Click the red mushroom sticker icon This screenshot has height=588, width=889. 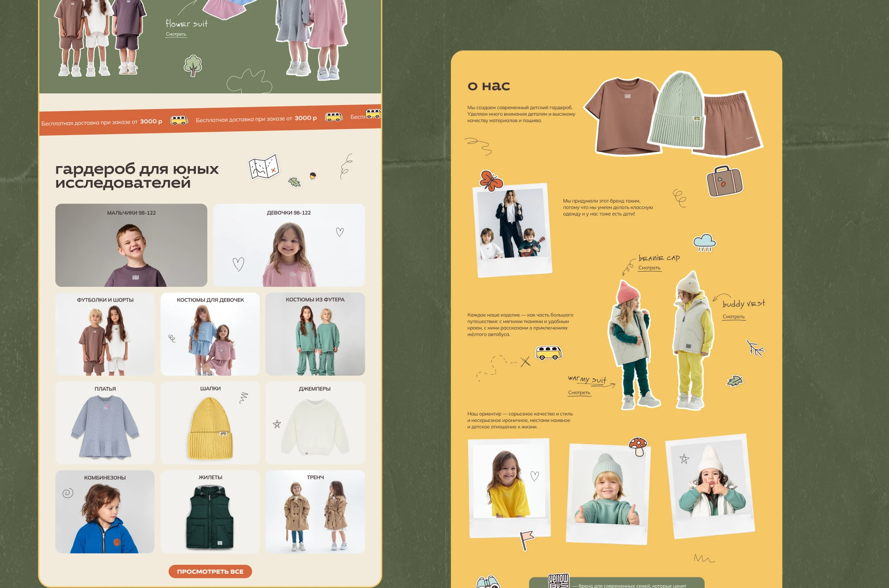coord(638,446)
